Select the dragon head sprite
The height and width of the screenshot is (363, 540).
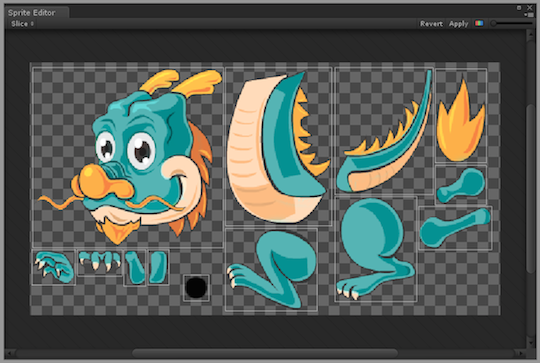click(x=128, y=157)
